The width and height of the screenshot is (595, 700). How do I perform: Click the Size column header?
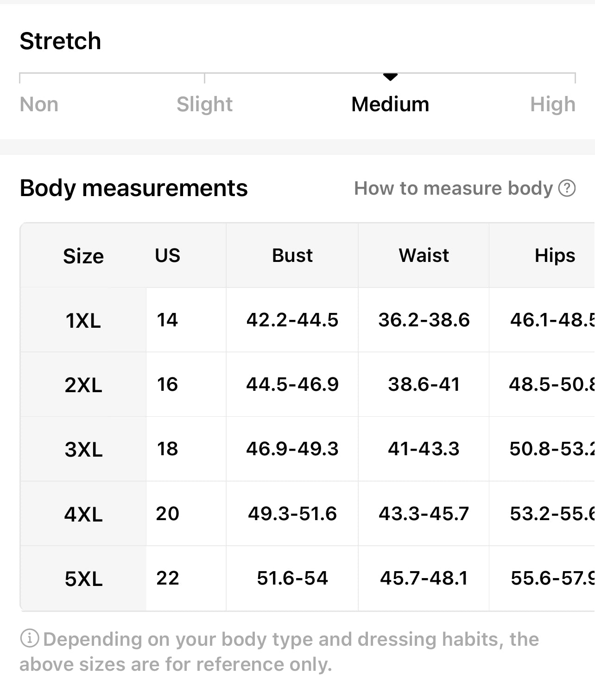(83, 256)
